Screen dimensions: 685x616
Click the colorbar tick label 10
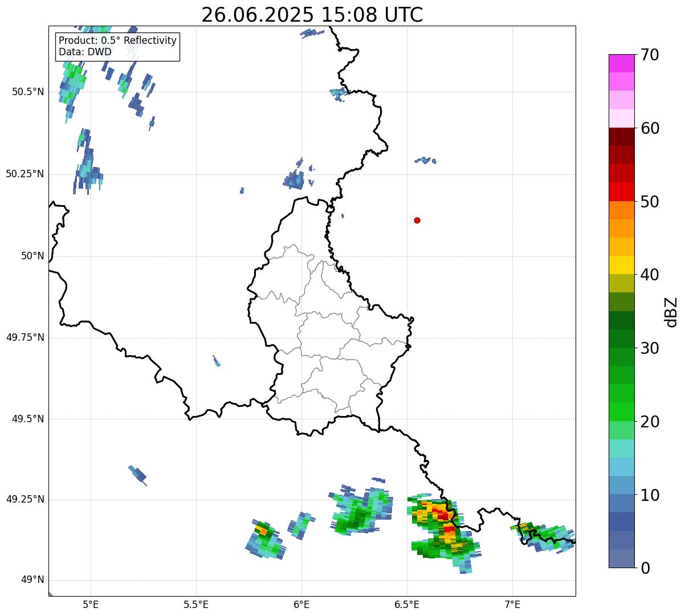coord(650,495)
